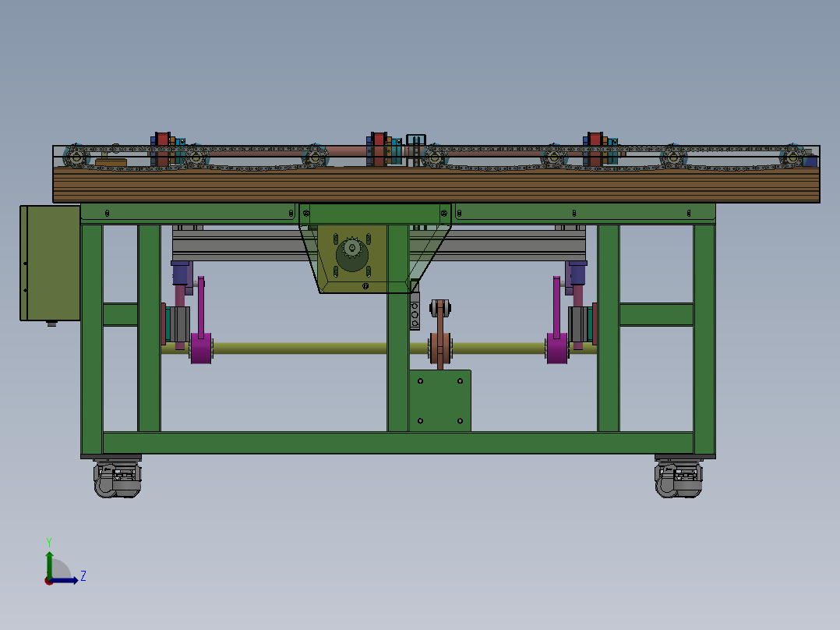The image size is (840, 630).
Task: Select the right green cross member
Action: point(656,314)
